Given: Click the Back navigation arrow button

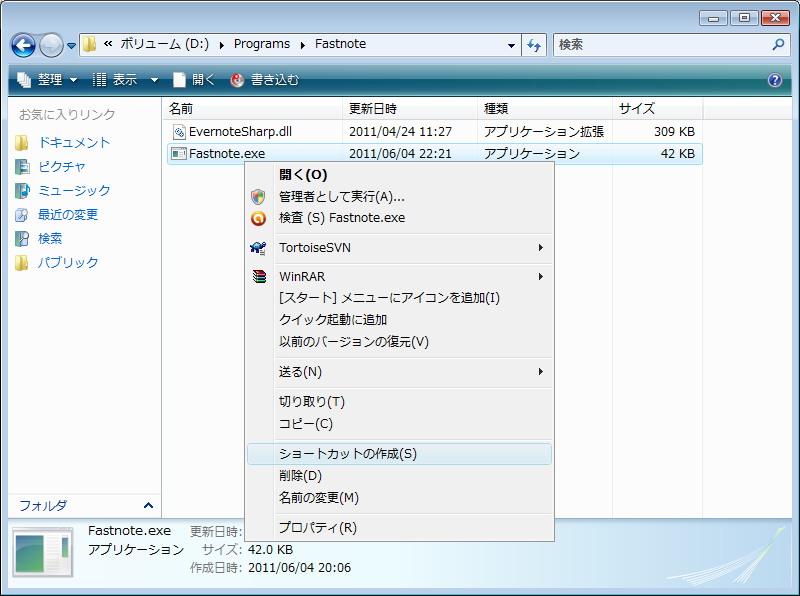Looking at the screenshot, I should pyautogui.click(x=24, y=45).
